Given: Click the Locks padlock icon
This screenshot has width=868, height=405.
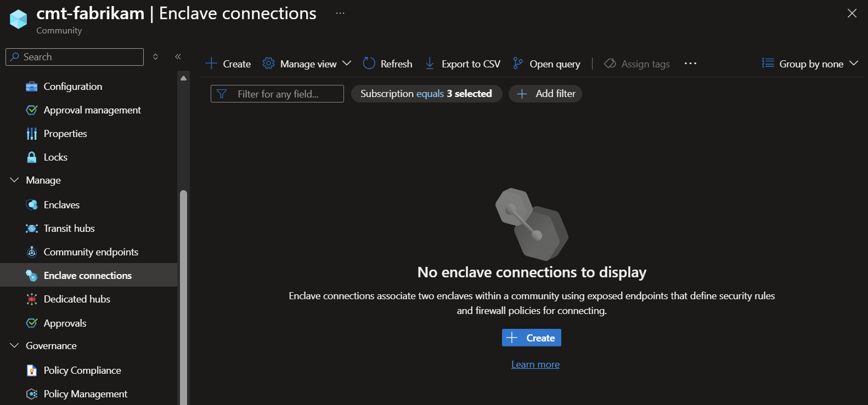Looking at the screenshot, I should pyautogui.click(x=32, y=157).
